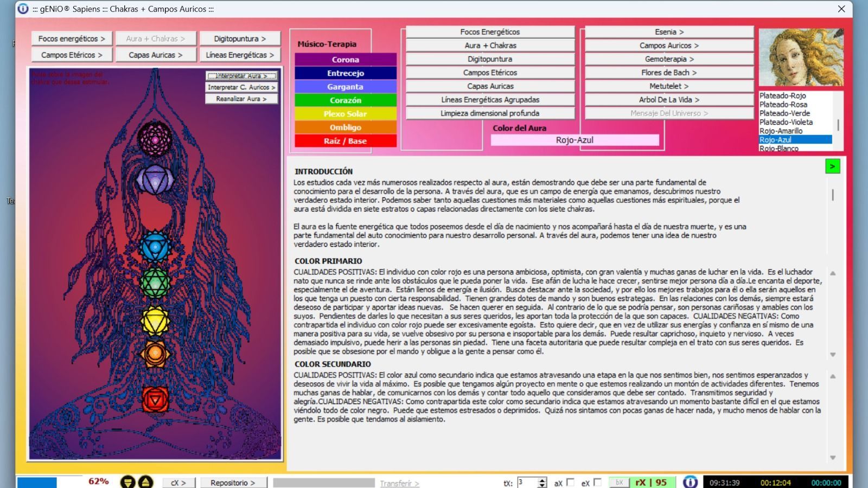Screen dimensions: 868x488
Task: Select Aura + Chakras in the center menu
Action: point(490,46)
